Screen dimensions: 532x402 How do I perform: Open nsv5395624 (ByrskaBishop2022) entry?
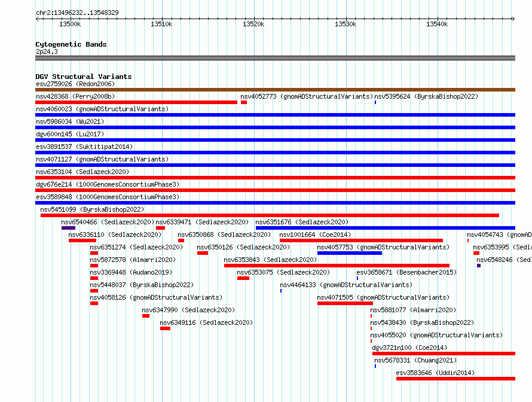pyautogui.click(x=426, y=96)
